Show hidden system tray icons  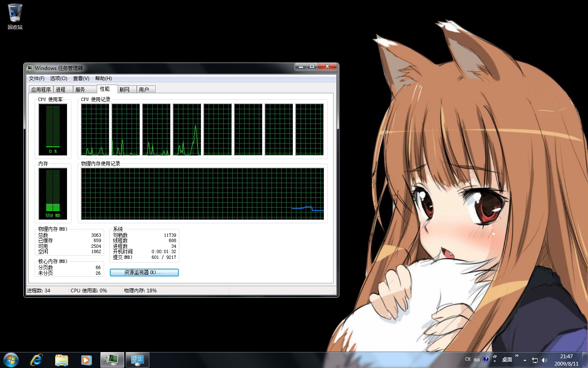525,360
